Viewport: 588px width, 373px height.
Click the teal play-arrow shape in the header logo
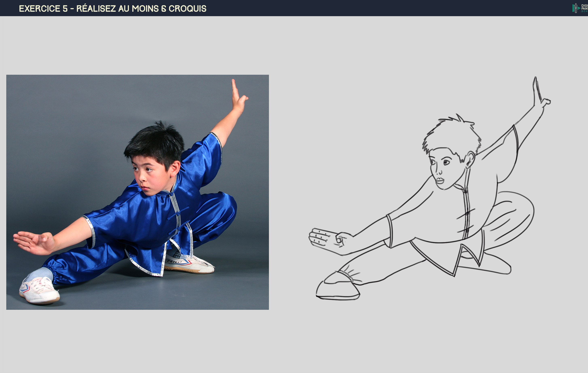[579, 8]
